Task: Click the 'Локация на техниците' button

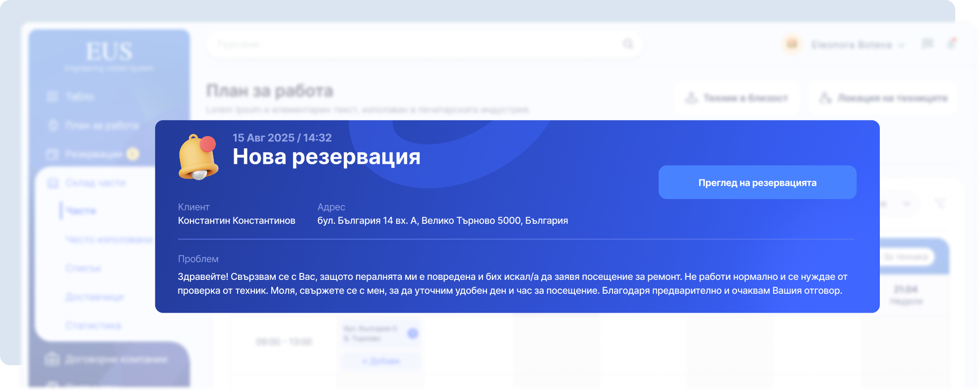Action: click(884, 98)
